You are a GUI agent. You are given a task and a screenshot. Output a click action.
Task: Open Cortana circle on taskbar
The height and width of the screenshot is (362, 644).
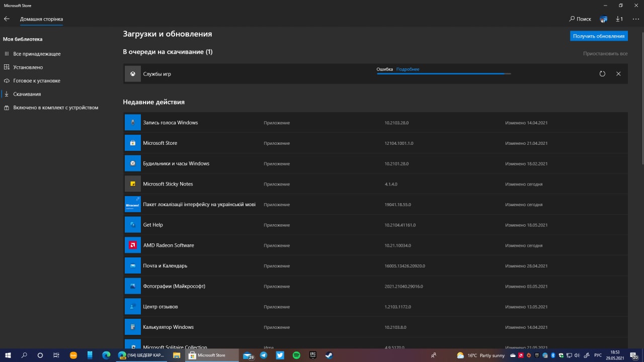[x=40, y=355]
